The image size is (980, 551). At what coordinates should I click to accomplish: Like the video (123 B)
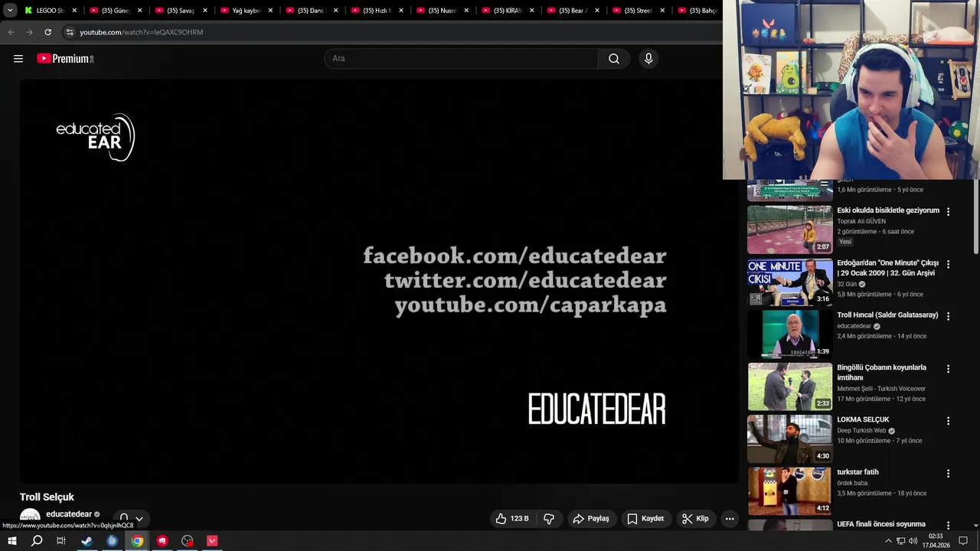512,519
